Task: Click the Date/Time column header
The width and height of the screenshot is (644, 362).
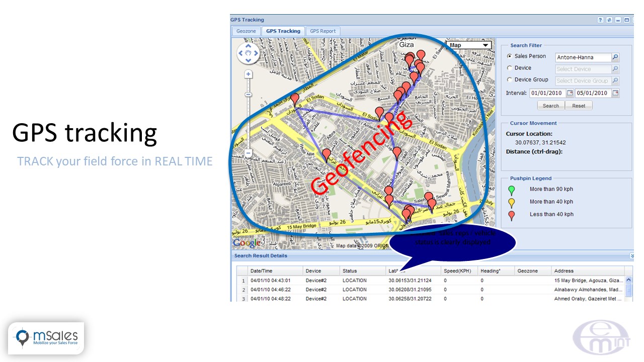Action: (275, 271)
